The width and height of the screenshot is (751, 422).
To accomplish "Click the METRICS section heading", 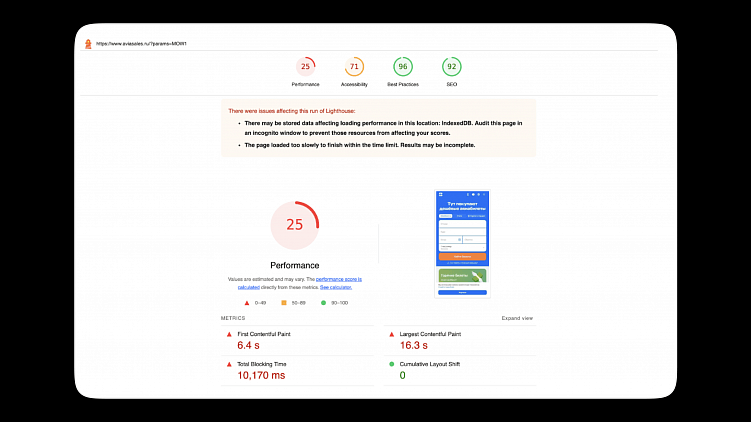I will click(x=233, y=318).
